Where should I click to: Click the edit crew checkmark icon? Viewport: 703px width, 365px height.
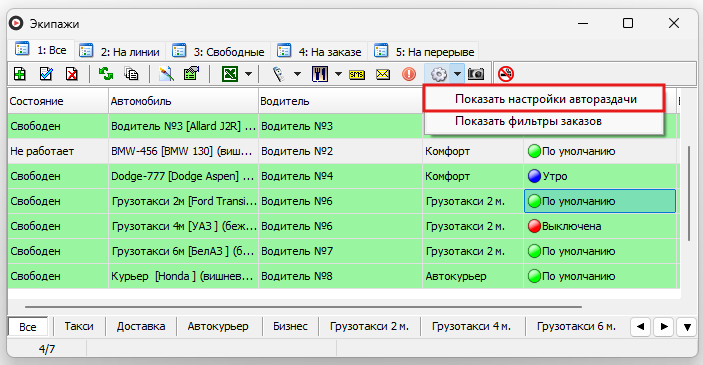point(46,74)
